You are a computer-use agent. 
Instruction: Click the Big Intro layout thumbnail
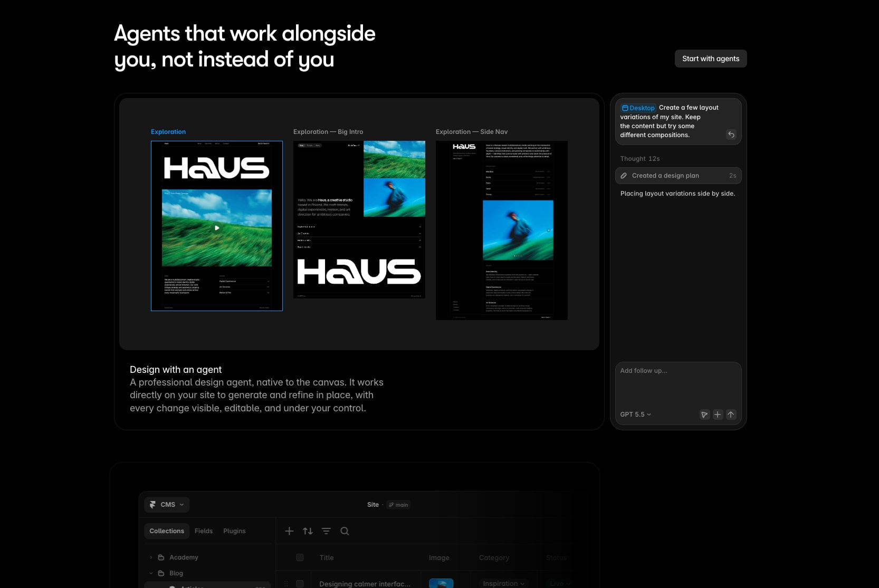[359, 219]
